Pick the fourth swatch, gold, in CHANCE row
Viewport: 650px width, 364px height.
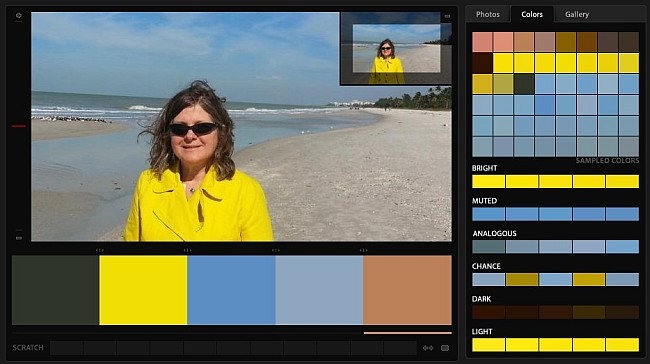(589, 279)
